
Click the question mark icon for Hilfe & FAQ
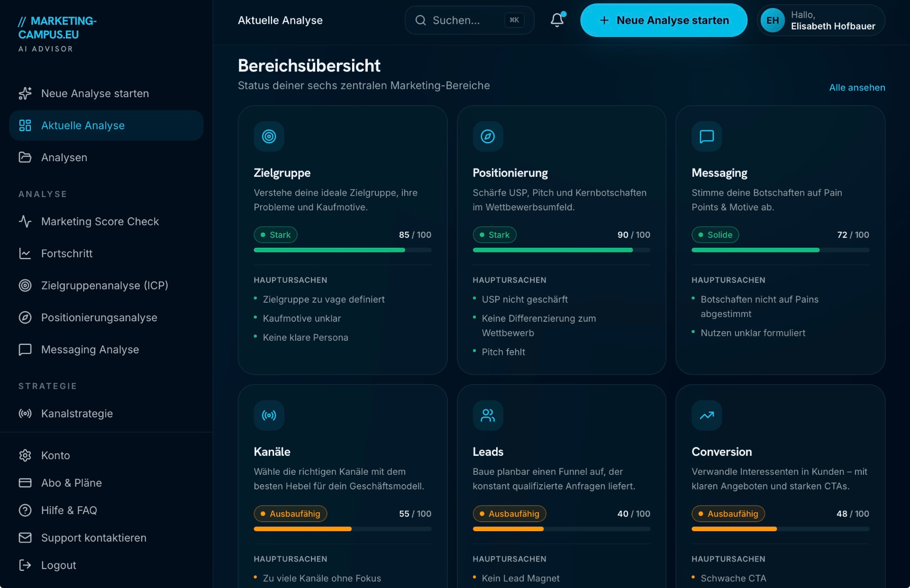(25, 510)
